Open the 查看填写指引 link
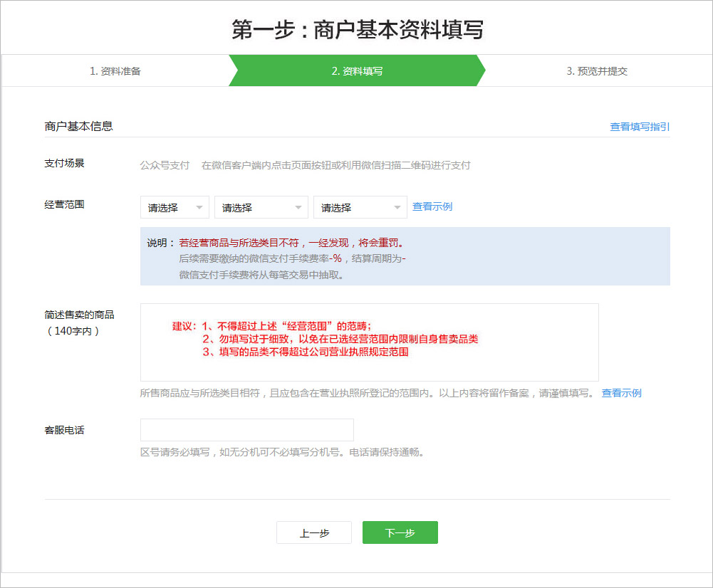The image size is (713, 588). click(640, 127)
